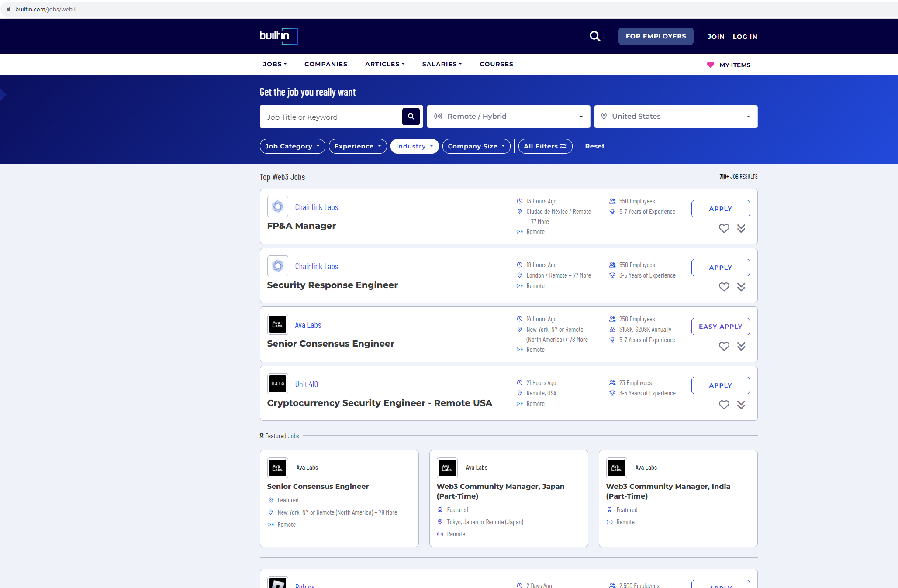Open the site search magnifier icon
This screenshot has width=898, height=588.
[595, 36]
